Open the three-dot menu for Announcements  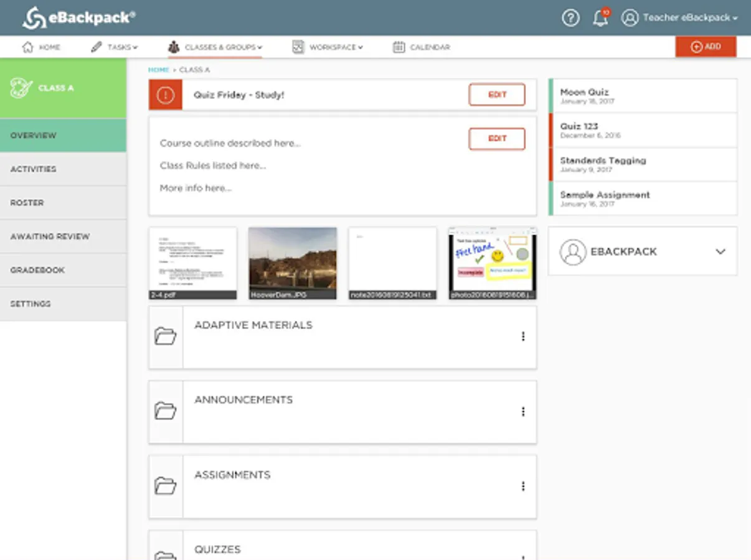click(523, 411)
